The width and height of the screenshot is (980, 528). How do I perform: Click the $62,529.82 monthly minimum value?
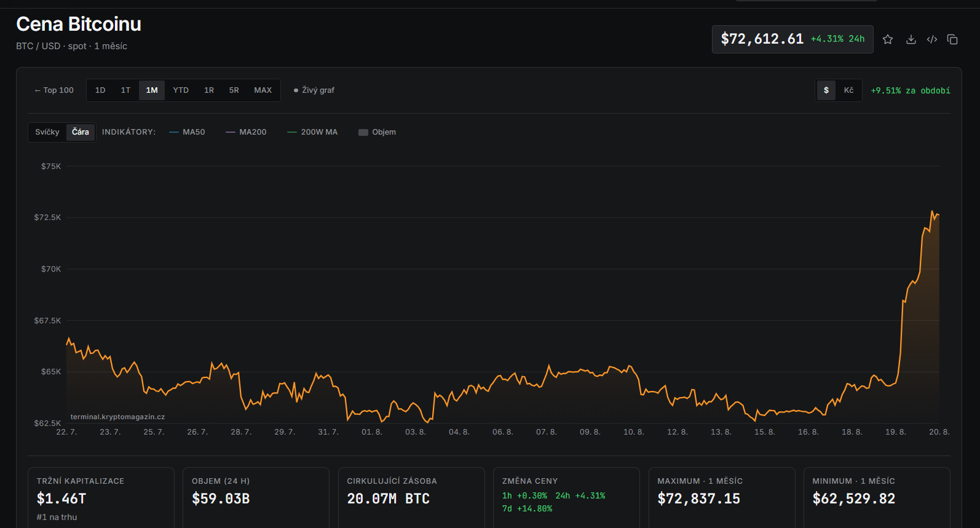click(x=854, y=498)
